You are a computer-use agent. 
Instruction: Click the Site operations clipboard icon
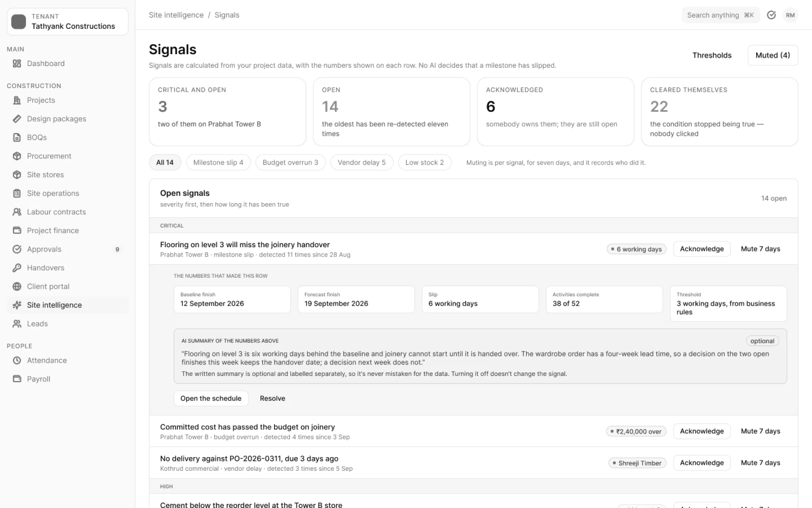[17, 193]
